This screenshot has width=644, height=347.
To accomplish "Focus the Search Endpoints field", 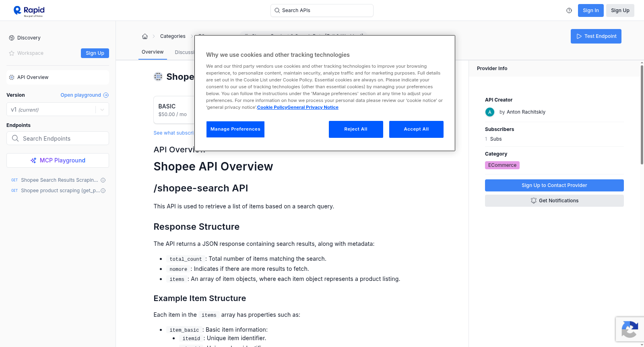I will 58,138.
